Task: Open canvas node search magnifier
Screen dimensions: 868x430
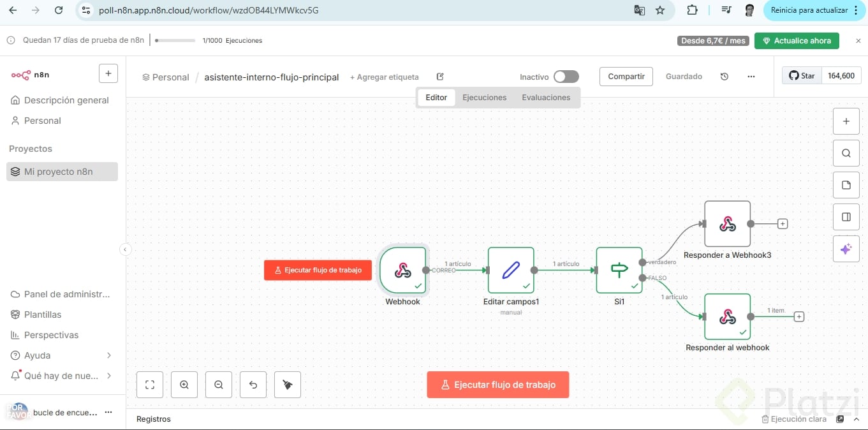Action: tap(846, 153)
